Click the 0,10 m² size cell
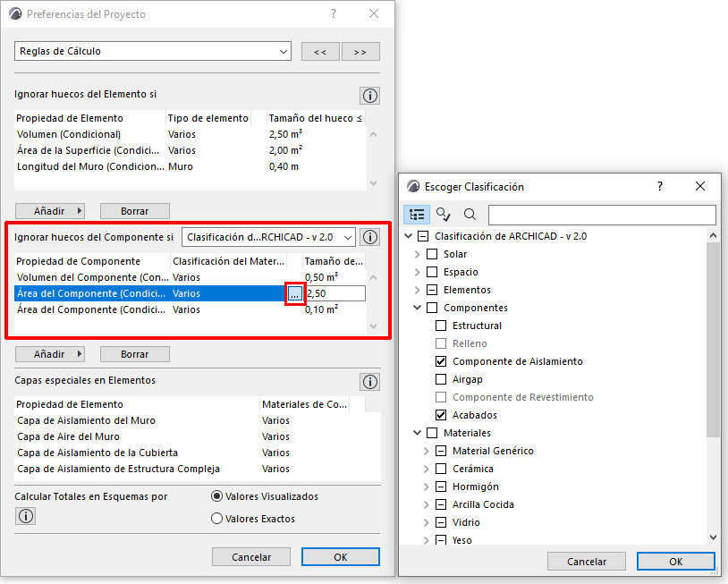 tap(322, 309)
